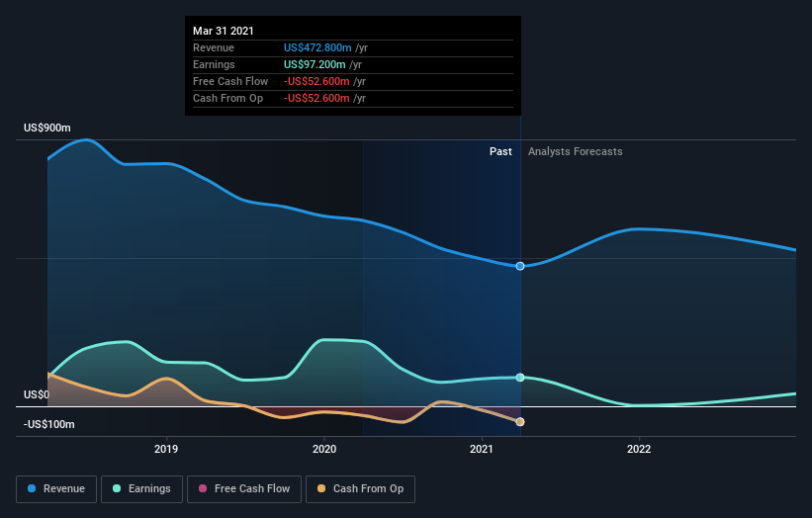Viewport: 812px width, 518px height.
Task: Toggle the Revenue series legend button
Action: click(x=56, y=489)
